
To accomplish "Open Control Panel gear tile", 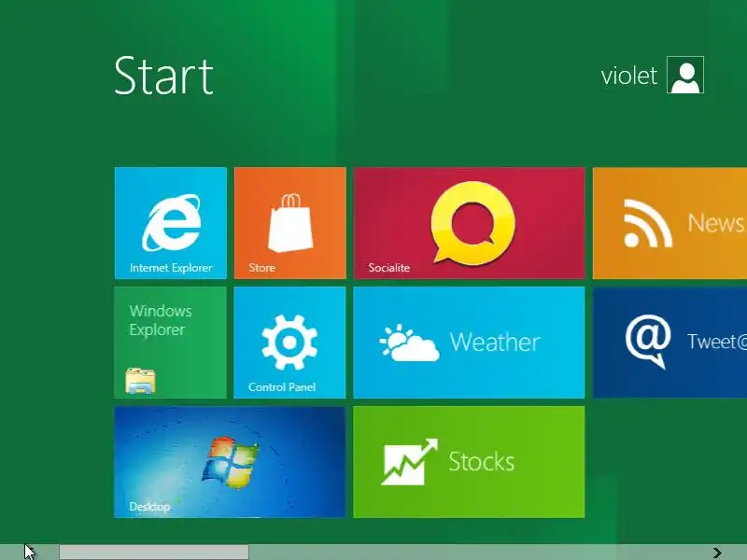I will pyautogui.click(x=290, y=343).
